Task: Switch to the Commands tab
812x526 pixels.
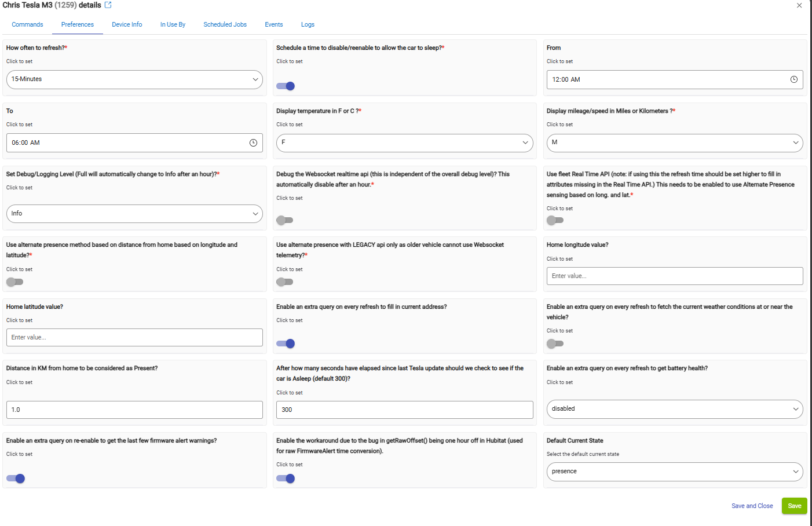Action: 27,24
